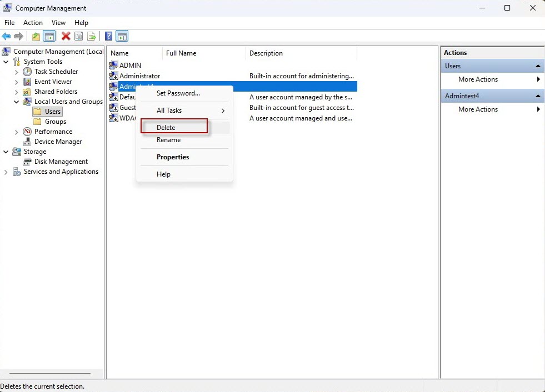Click the Guest user account icon
This screenshot has height=392, width=545.
point(114,108)
